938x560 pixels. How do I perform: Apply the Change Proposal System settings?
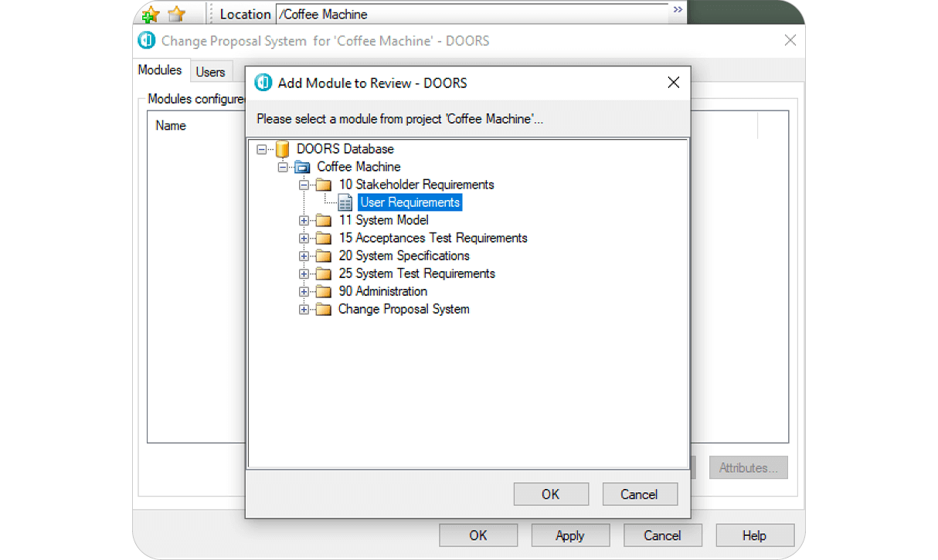click(570, 535)
